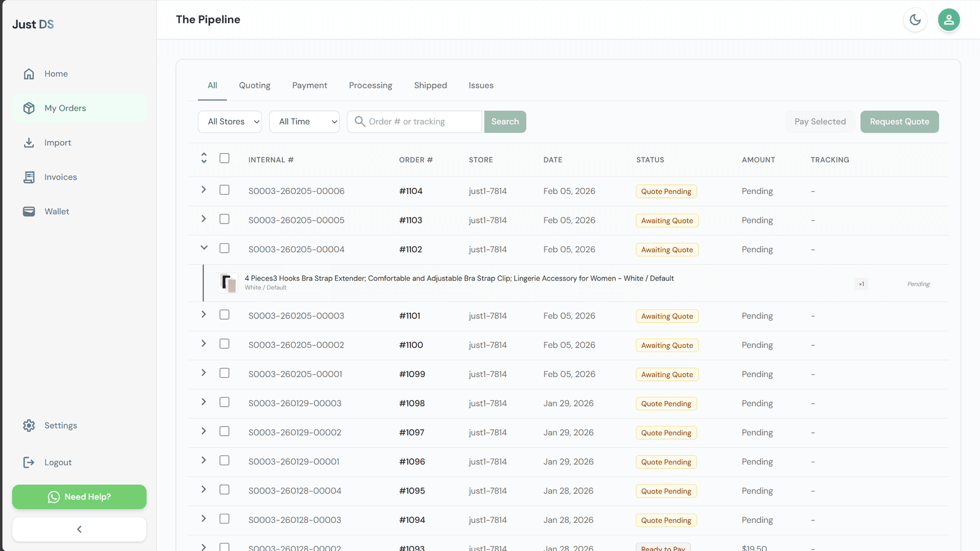Click the Need Help? button
Screen dimensions: 980x551
tap(79, 497)
